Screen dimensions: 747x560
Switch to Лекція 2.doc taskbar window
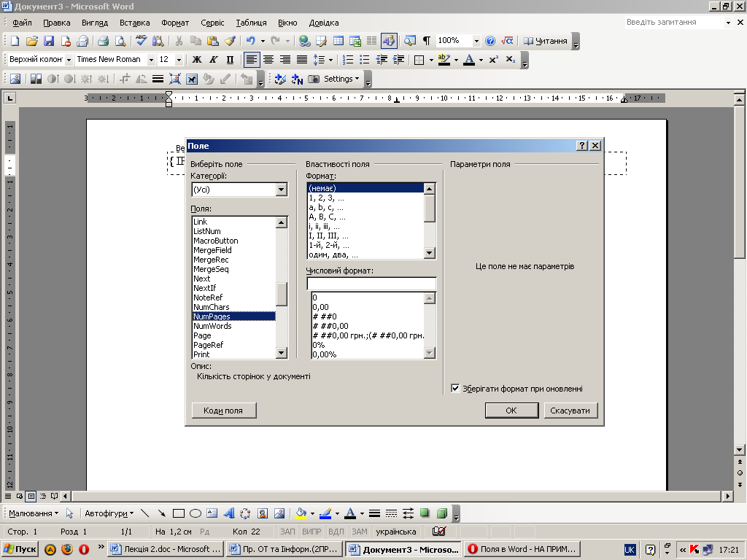pyautogui.click(x=166, y=549)
